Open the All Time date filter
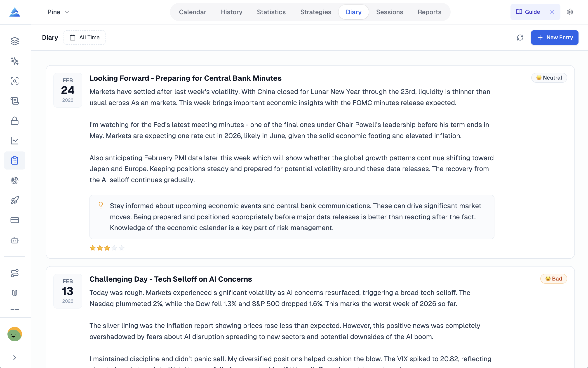 pyautogui.click(x=85, y=38)
